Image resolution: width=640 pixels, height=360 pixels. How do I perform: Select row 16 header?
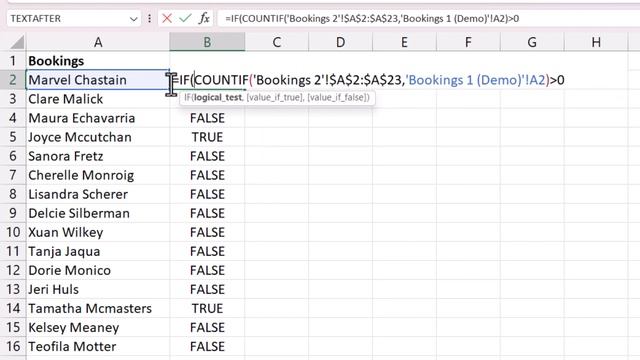click(x=13, y=346)
